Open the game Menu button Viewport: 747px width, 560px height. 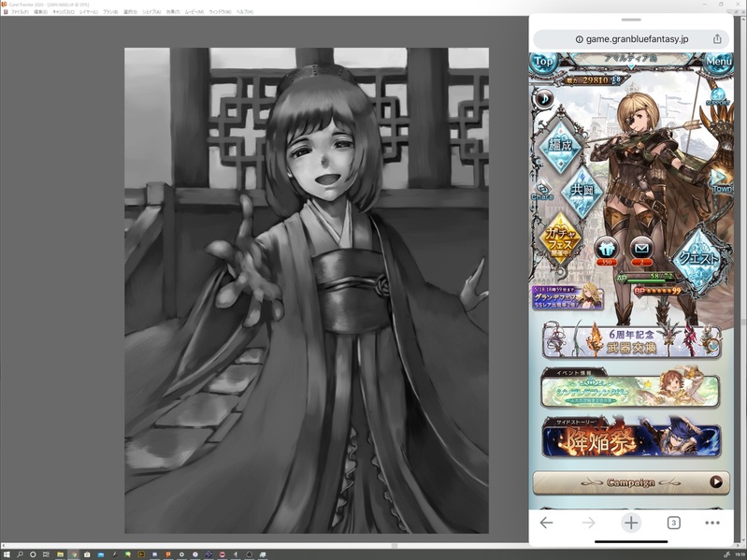point(718,62)
